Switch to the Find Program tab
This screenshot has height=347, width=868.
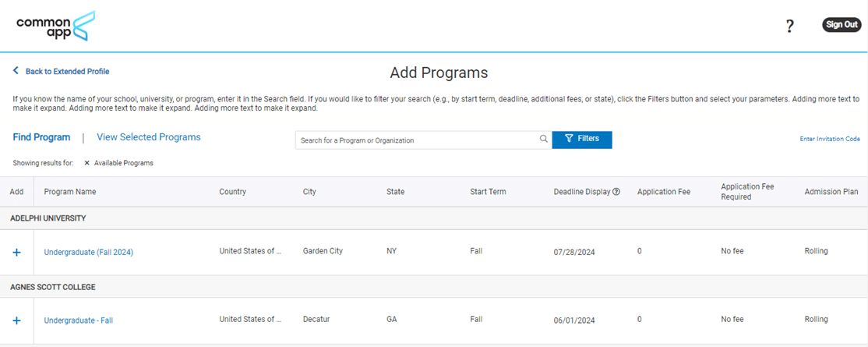pyautogui.click(x=41, y=137)
